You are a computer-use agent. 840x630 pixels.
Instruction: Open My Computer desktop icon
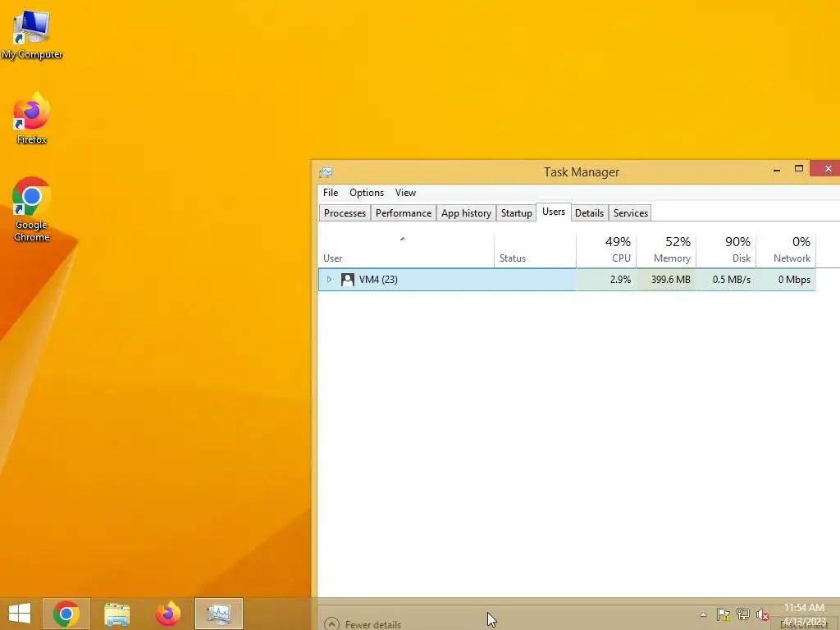tap(32, 34)
